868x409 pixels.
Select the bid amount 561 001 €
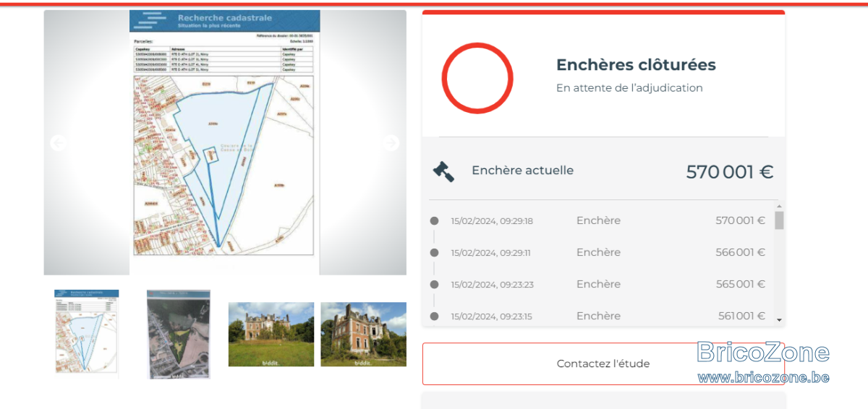click(x=740, y=316)
